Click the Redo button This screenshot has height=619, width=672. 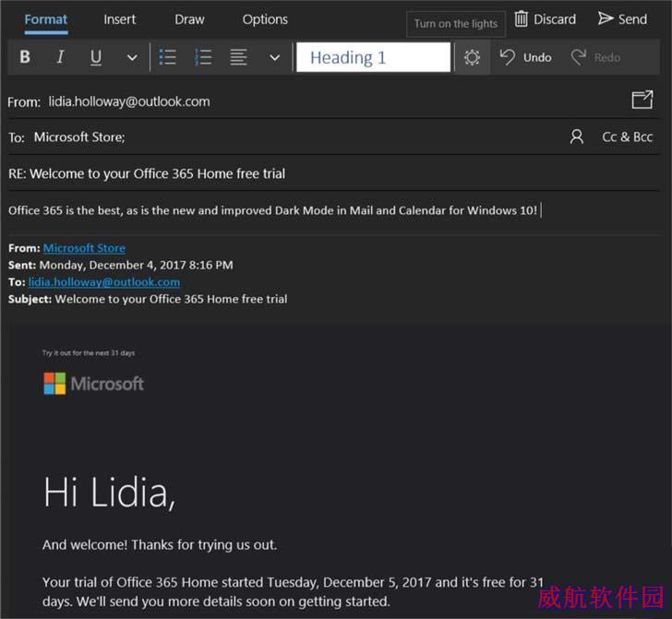(x=595, y=57)
